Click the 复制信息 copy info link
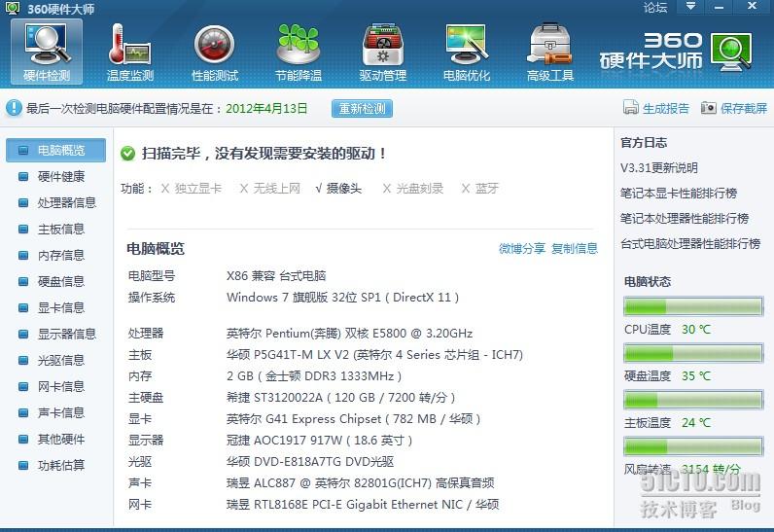This screenshot has height=532, width=774. tap(575, 248)
